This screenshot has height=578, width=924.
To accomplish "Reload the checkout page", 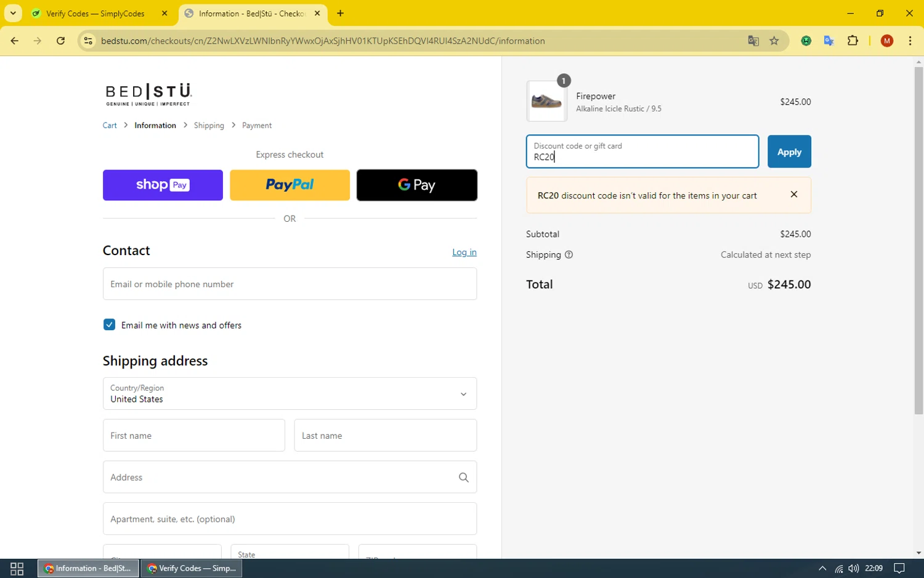I will tap(60, 41).
